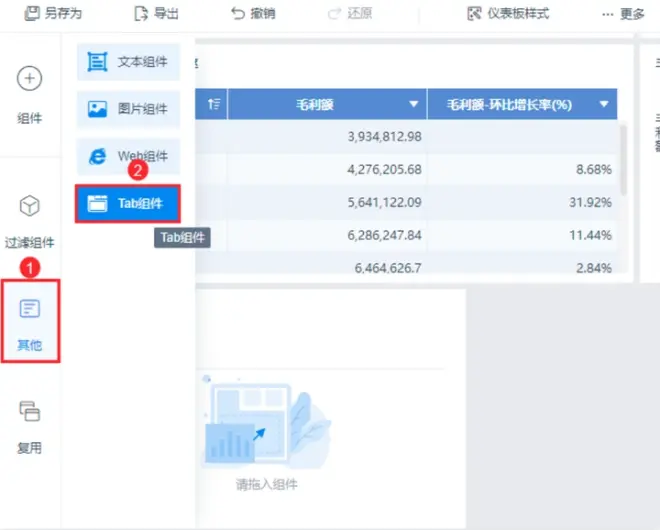This screenshot has height=530, width=660.
Task: Select the 其他 sidebar item
Action: (x=30, y=321)
